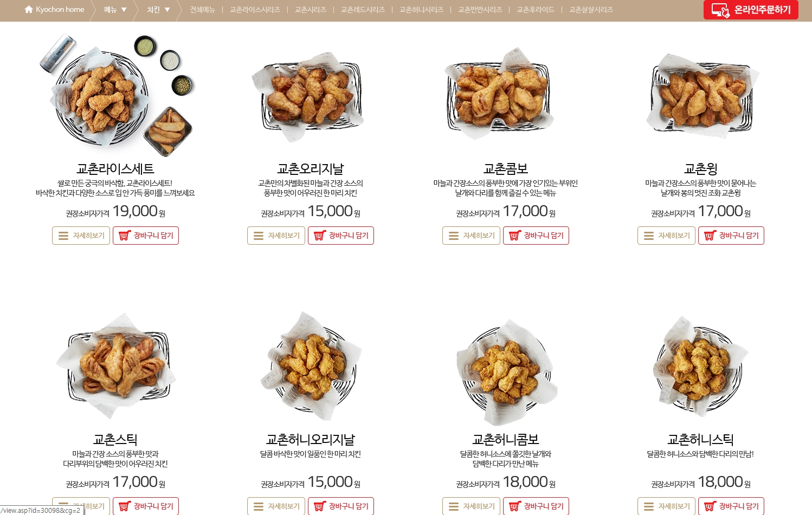Image resolution: width=812 pixels, height=515 pixels.
Task: Click the online order monitor icon
Action: pyautogui.click(x=720, y=10)
